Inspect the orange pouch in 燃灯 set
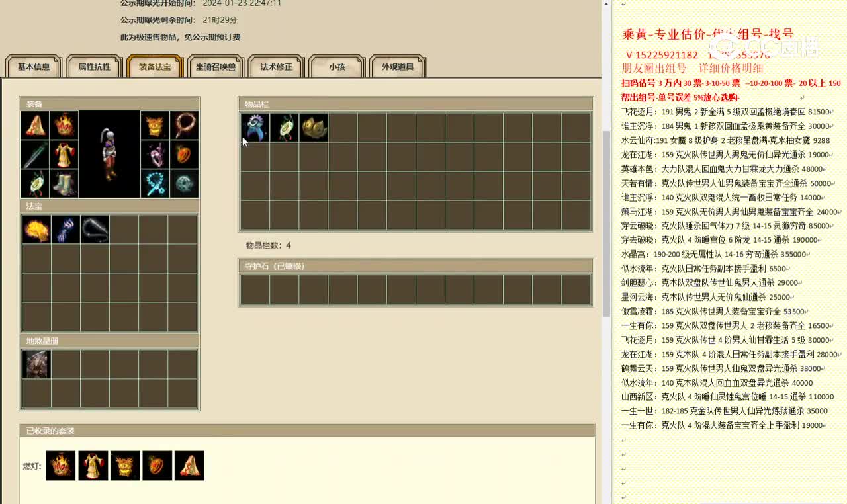Image resolution: width=847 pixels, height=504 pixels. (x=157, y=466)
